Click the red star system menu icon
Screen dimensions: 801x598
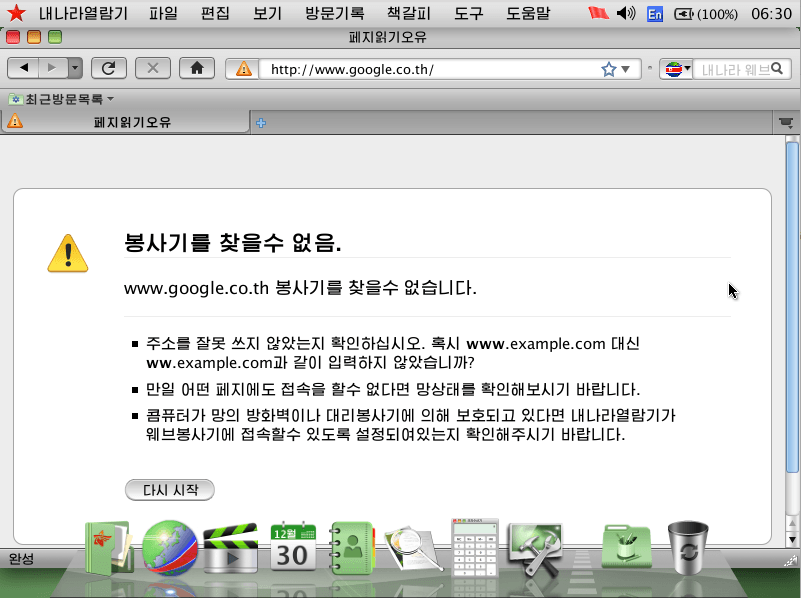16,13
